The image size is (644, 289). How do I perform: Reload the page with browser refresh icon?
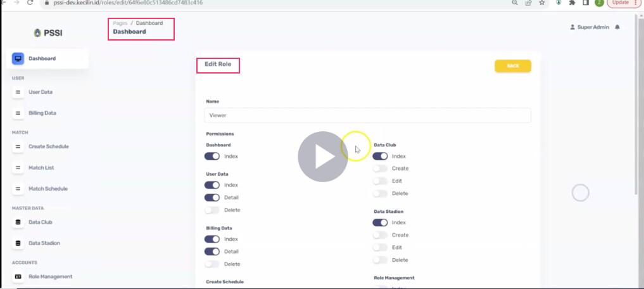click(x=30, y=3)
